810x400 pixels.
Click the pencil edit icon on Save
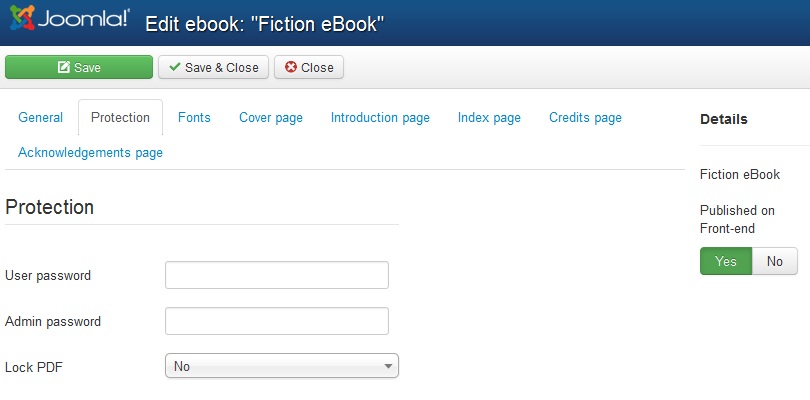click(64, 67)
